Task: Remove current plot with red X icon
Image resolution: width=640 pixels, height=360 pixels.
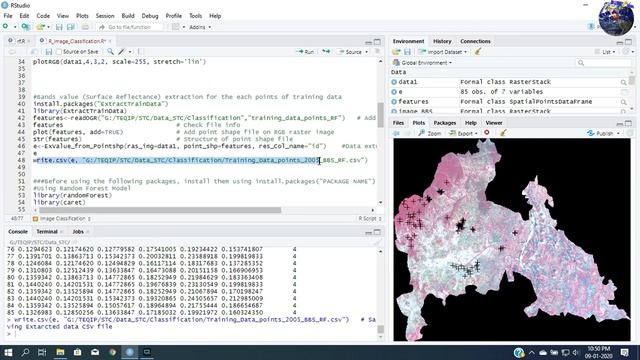Action: (x=487, y=133)
